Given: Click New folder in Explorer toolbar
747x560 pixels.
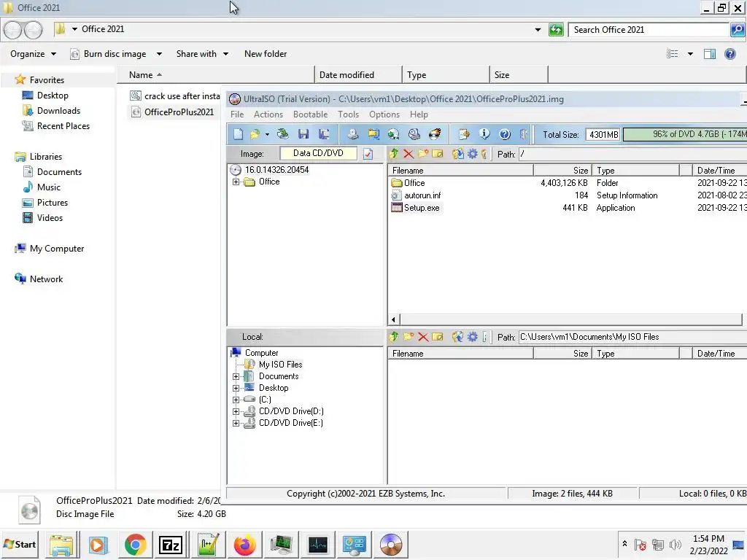Looking at the screenshot, I should 266,54.
